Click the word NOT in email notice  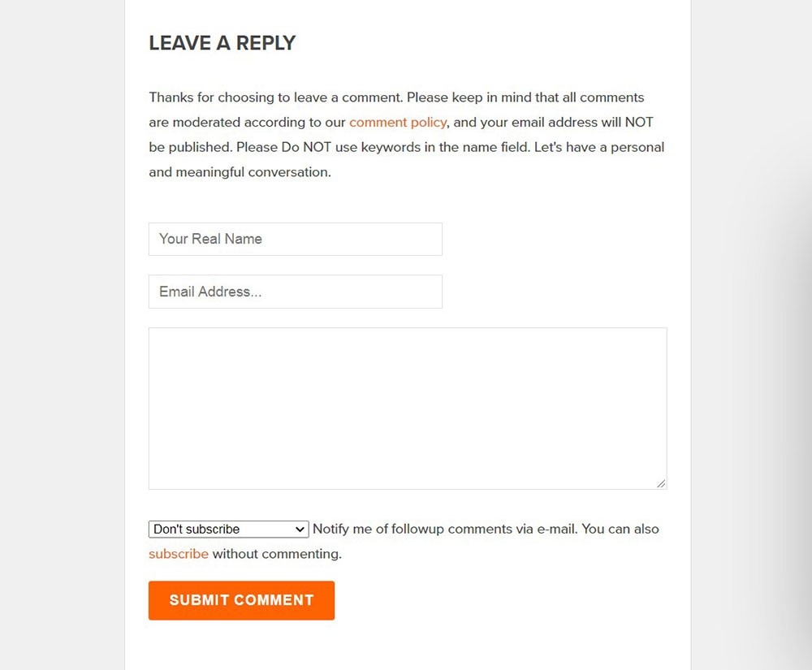click(x=639, y=122)
